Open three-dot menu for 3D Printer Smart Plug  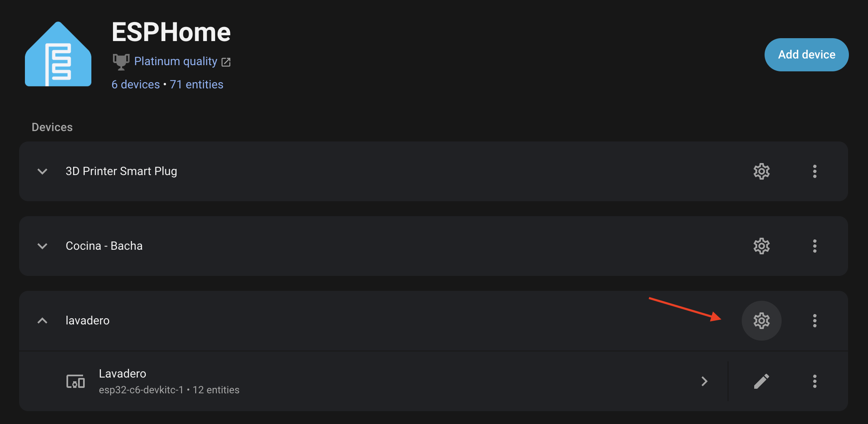[x=814, y=171]
